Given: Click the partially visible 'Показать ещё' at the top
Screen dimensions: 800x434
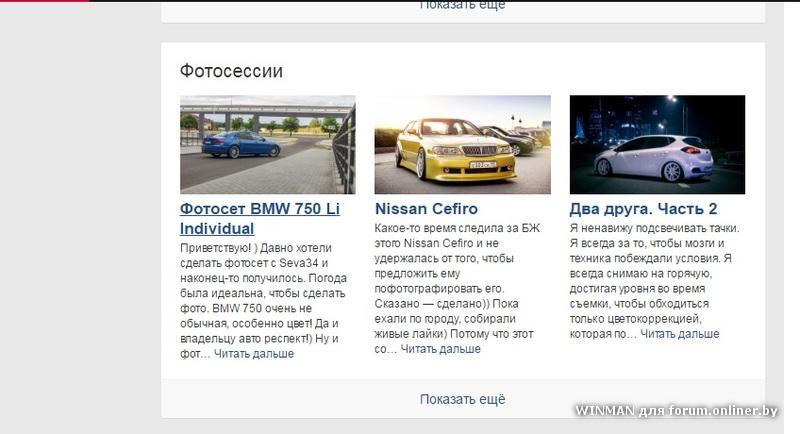Looking at the screenshot, I should pyautogui.click(x=463, y=5).
